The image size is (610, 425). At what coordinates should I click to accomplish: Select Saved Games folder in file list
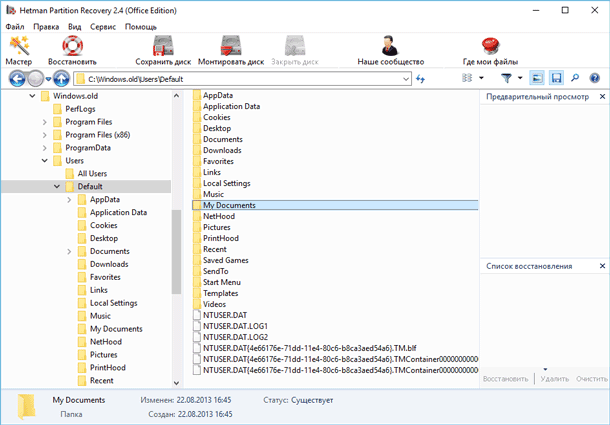click(221, 260)
